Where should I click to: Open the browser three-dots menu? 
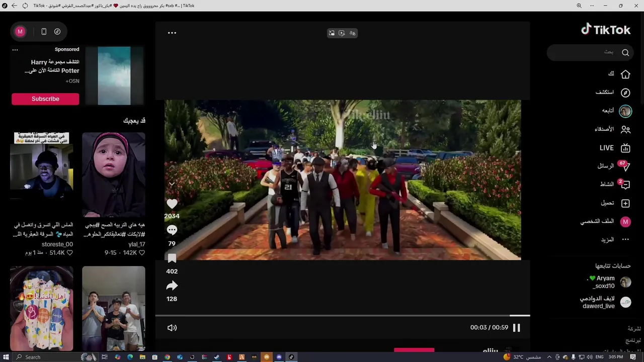[592, 6]
